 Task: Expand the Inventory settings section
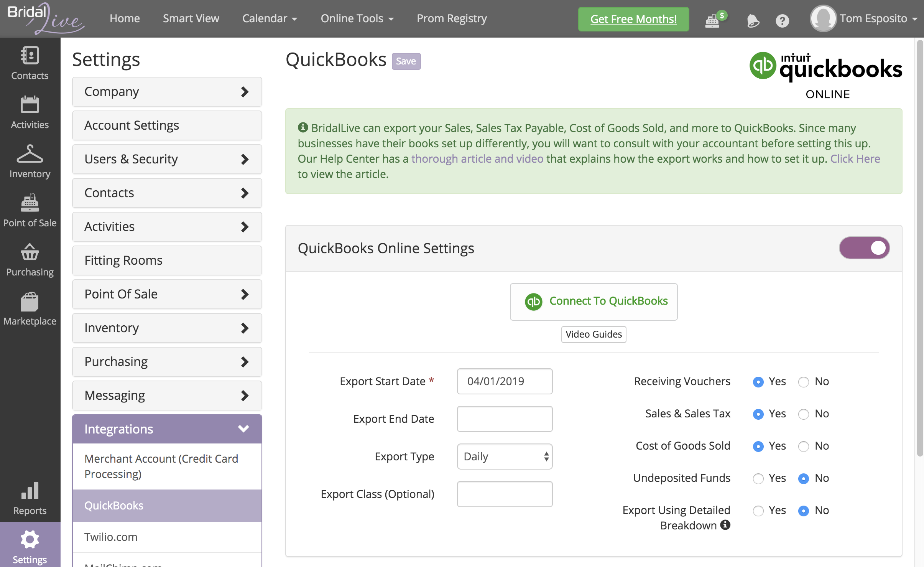click(x=167, y=327)
